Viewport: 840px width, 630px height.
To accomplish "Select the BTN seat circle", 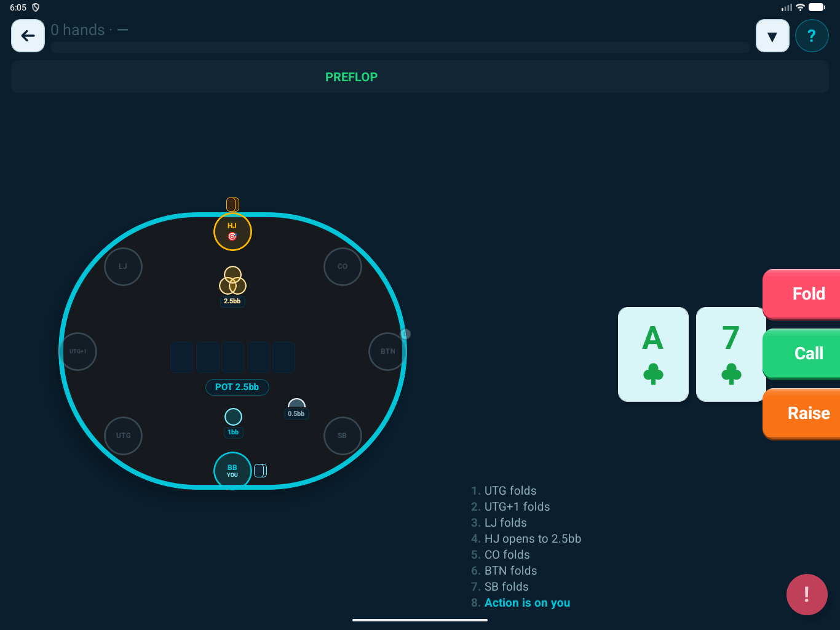I will (387, 351).
